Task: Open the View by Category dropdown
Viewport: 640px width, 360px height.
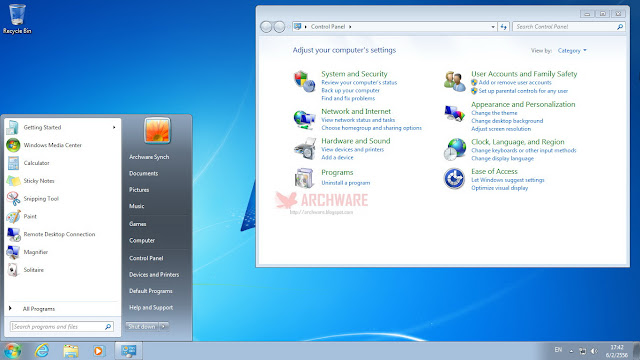Action: [x=572, y=51]
